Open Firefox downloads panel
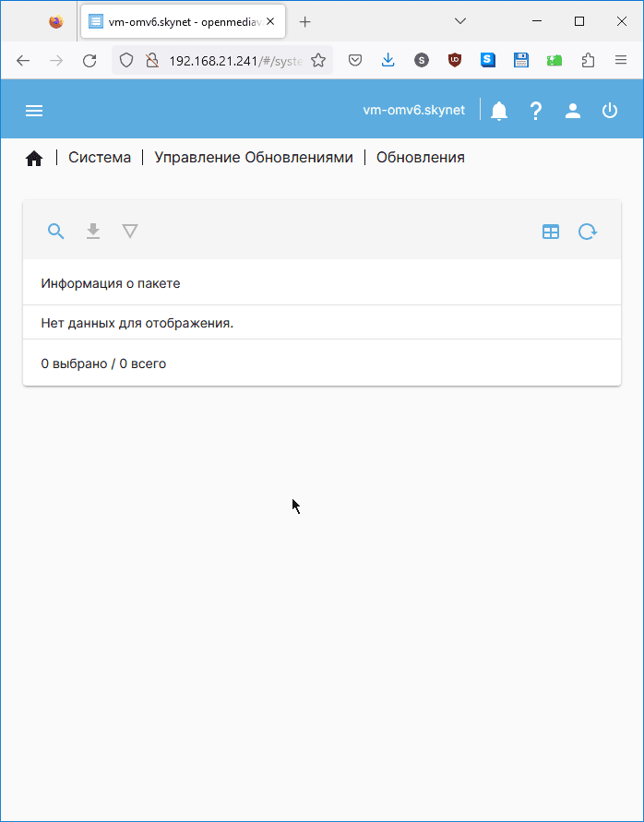 388,61
